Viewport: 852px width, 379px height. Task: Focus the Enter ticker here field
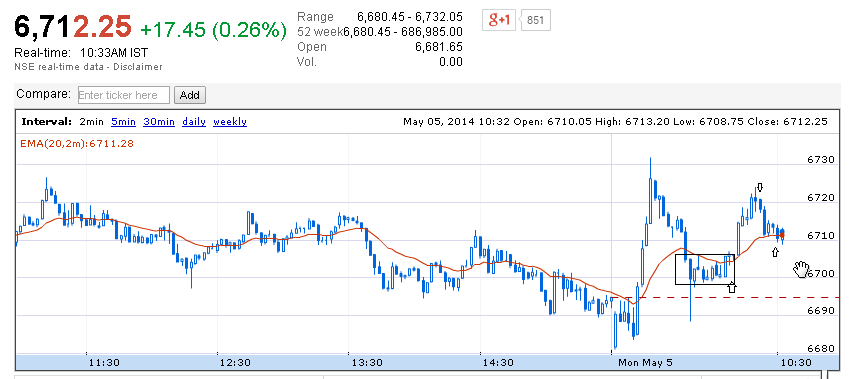(x=124, y=95)
